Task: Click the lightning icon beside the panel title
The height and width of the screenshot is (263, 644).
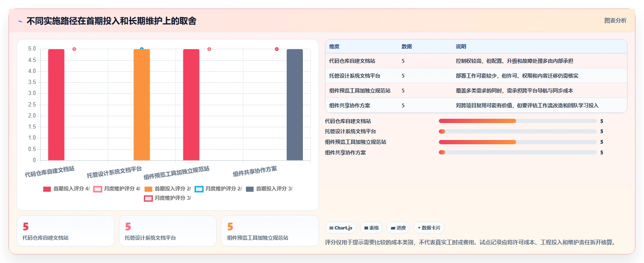Action: tap(20, 21)
